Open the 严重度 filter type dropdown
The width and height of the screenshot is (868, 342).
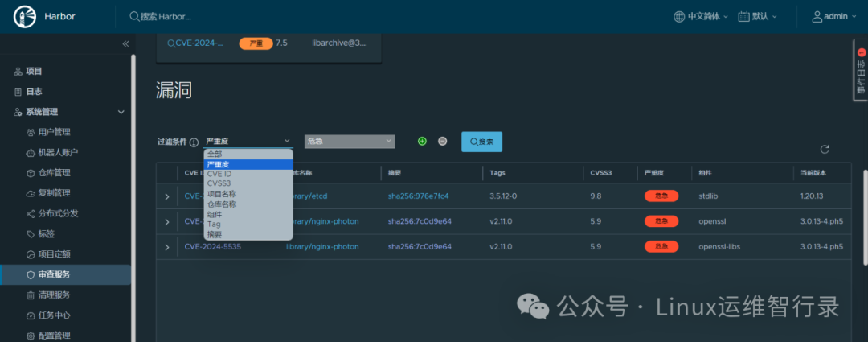[x=248, y=142]
